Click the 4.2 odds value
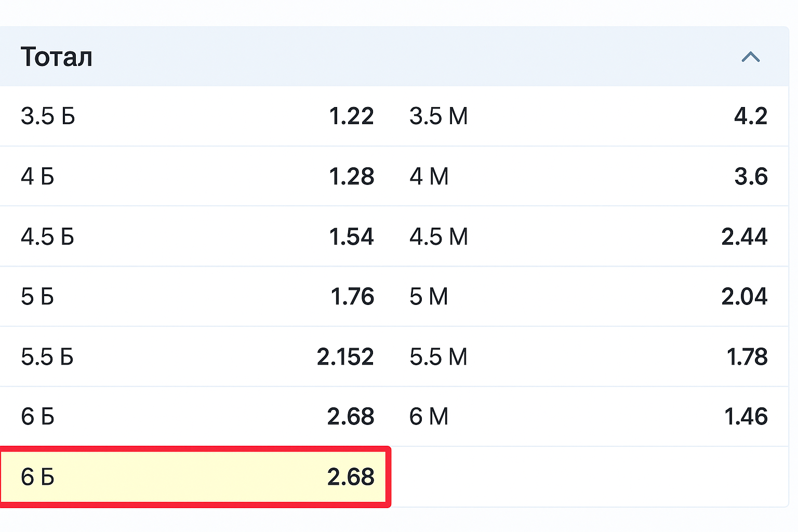The width and height of the screenshot is (798, 532). click(750, 116)
